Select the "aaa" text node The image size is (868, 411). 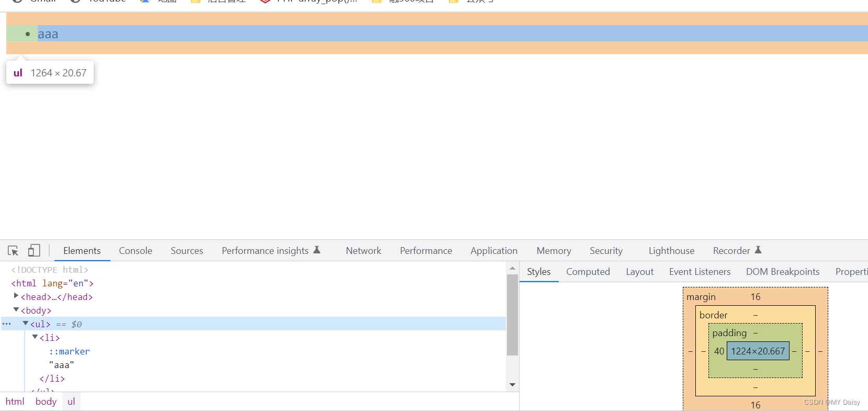click(62, 365)
